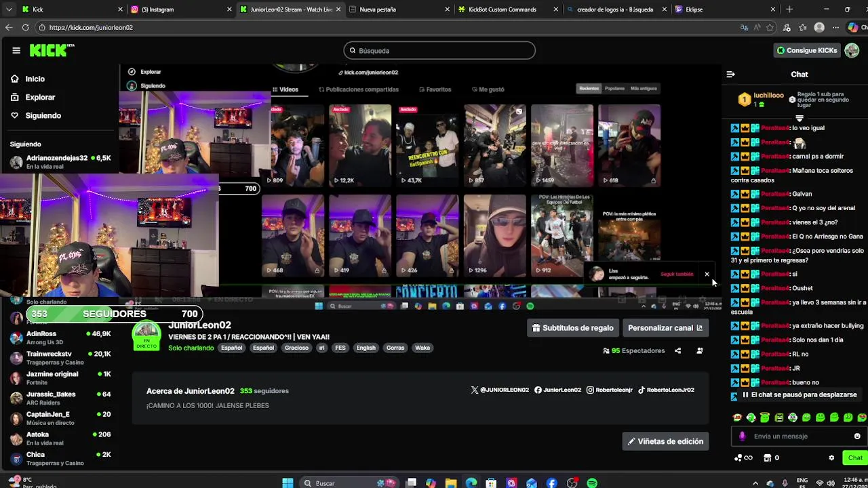Viewport: 868px width, 488px height.
Task: Go to Inicio in the sidebar
Action: tap(28, 79)
